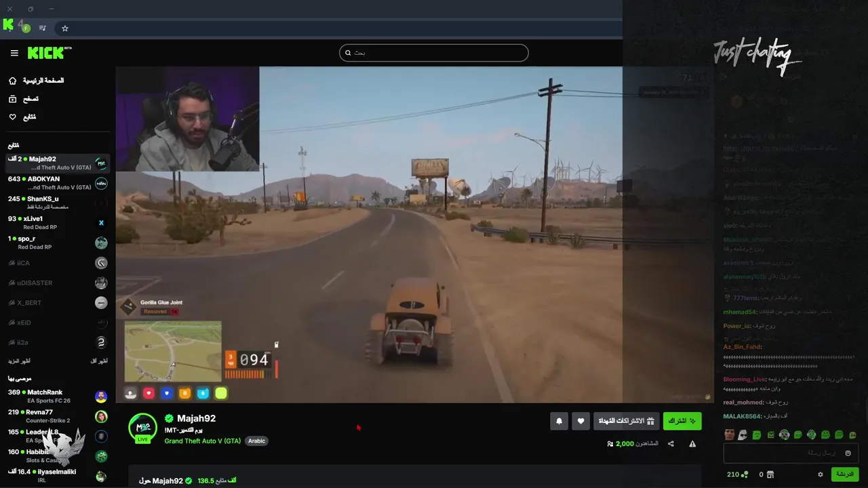868x488 pixels.
Task: Click Revna77 avatar in recommended list
Action: point(101,416)
